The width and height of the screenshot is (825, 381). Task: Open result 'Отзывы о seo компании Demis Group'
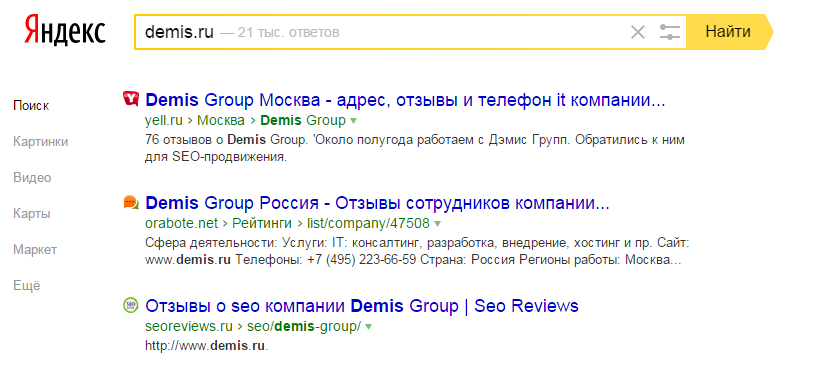(x=362, y=306)
